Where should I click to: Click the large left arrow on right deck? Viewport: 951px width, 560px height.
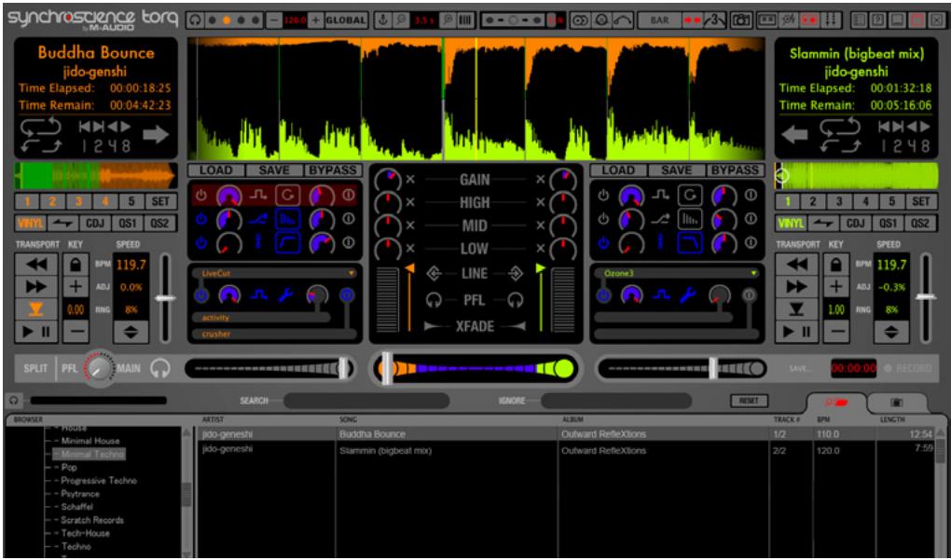pos(794,134)
